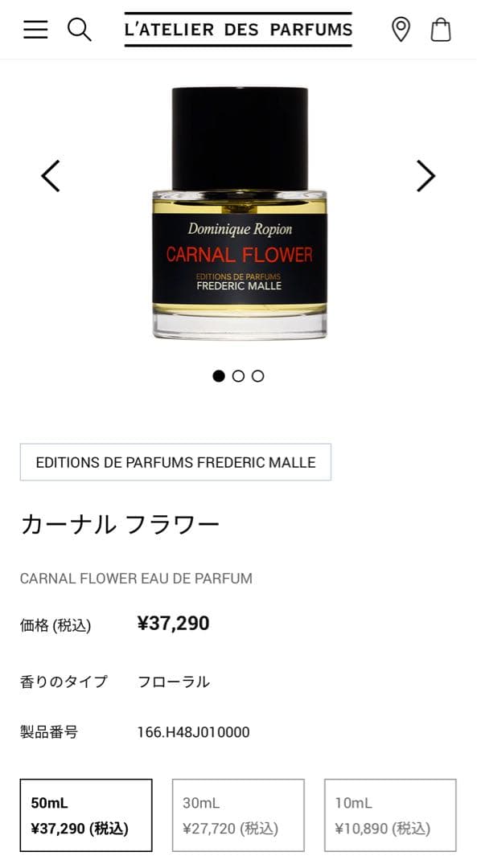Open the shopping bag icon

[441, 30]
